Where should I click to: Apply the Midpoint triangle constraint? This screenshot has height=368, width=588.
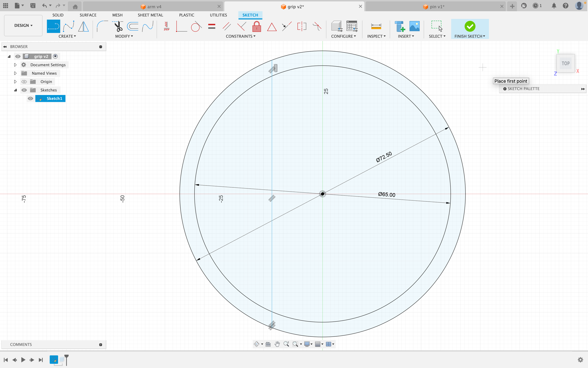(272, 26)
